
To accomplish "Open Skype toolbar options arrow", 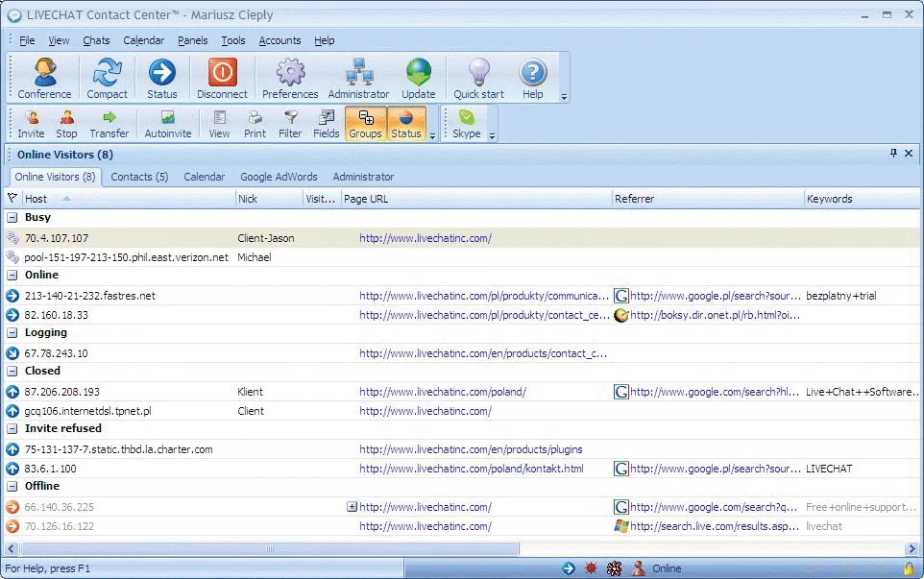I will [492, 136].
